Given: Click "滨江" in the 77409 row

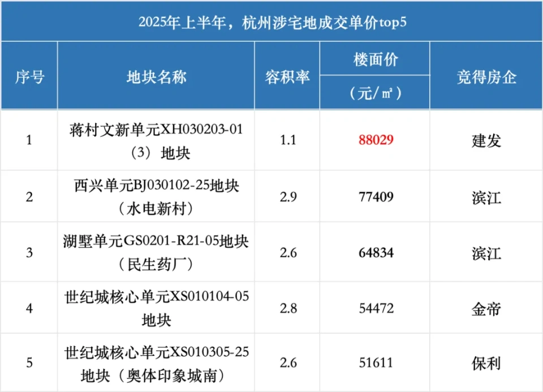Looking at the screenshot, I should [486, 197].
